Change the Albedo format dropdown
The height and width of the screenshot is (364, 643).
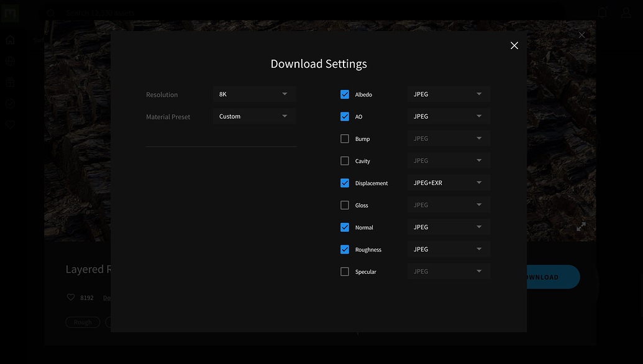[449, 94]
